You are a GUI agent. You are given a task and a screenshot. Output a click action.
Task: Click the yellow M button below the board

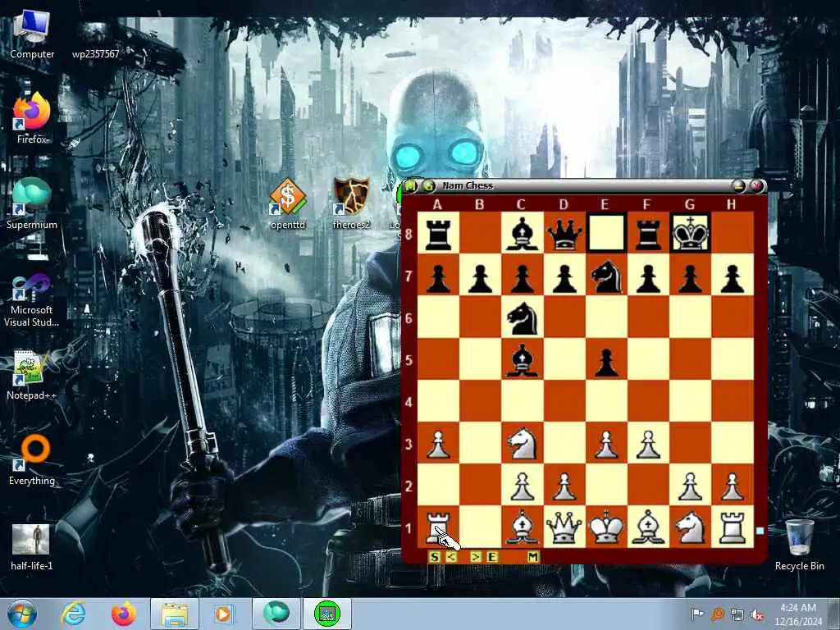532,557
